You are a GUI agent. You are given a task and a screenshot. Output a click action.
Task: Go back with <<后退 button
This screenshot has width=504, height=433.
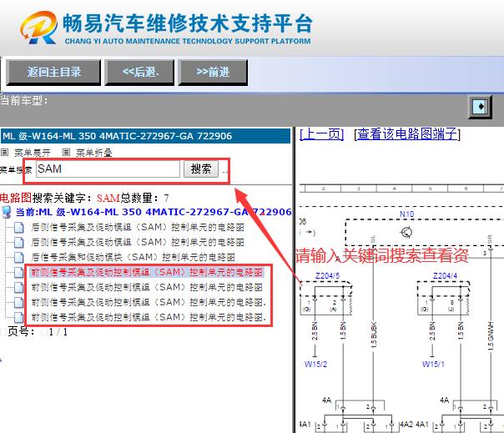[x=139, y=72]
